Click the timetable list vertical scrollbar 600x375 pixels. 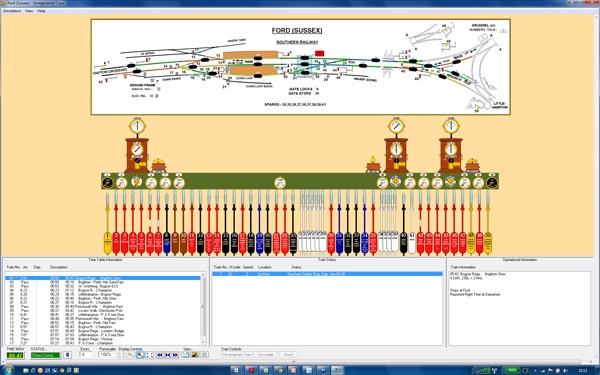(203, 308)
